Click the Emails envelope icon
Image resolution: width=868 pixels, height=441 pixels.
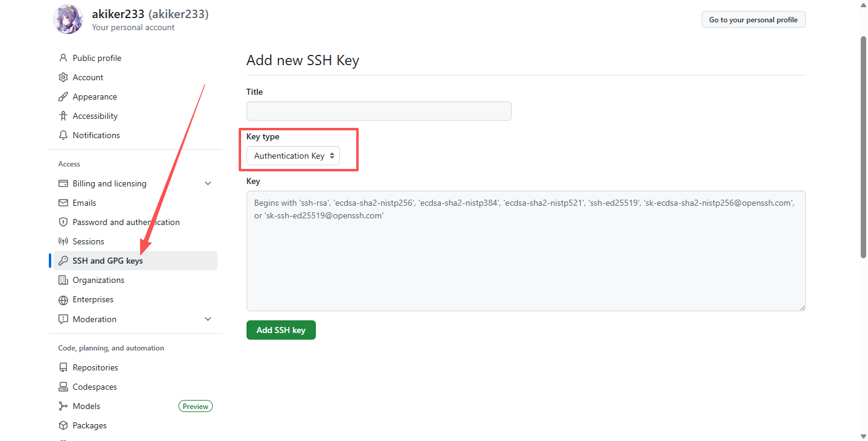63,203
